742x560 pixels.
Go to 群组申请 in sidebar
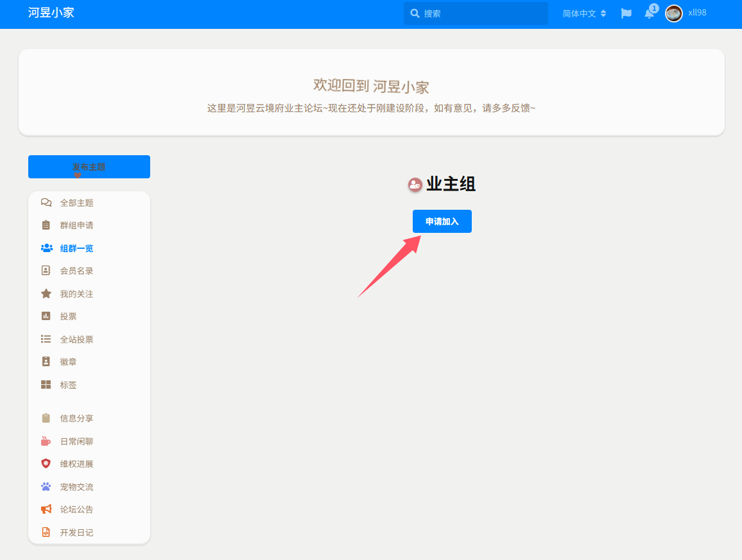[x=76, y=225]
